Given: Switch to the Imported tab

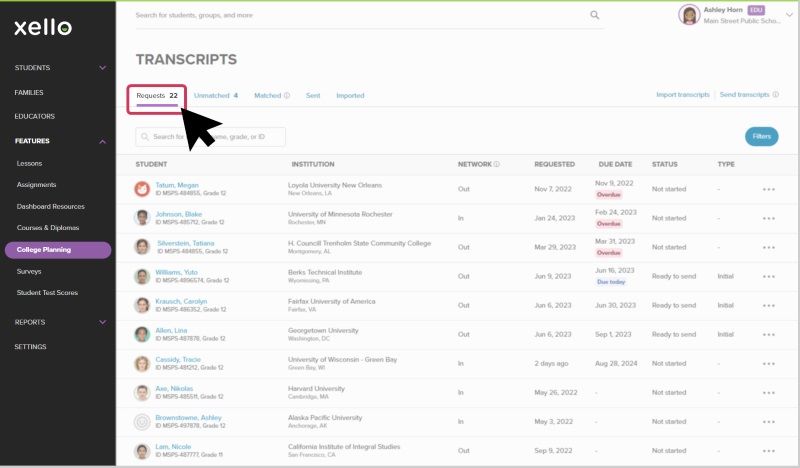Looking at the screenshot, I should (350, 96).
